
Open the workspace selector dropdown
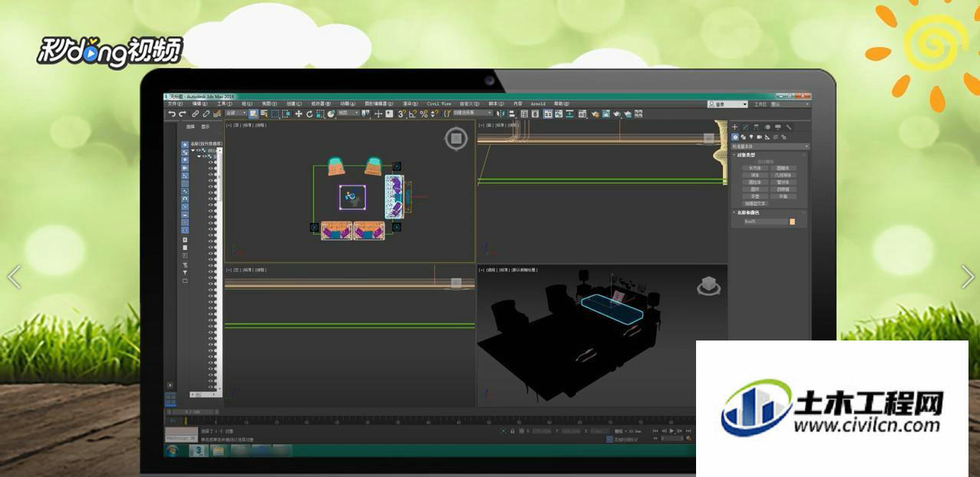click(x=790, y=104)
